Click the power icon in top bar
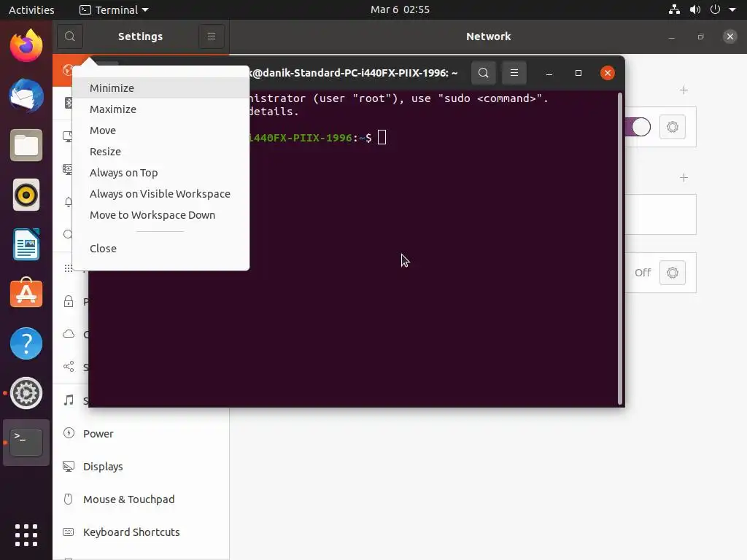The width and height of the screenshot is (747, 560). pos(715,9)
